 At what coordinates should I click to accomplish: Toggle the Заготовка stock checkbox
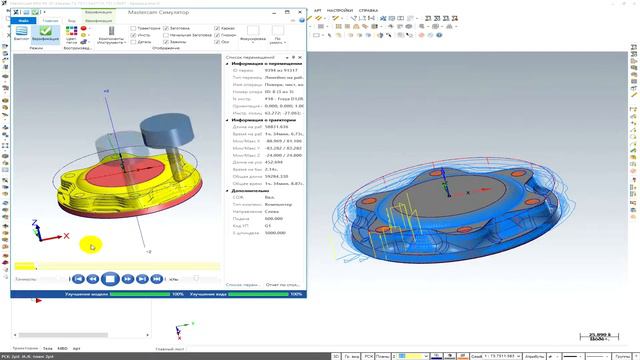pyautogui.click(x=166, y=28)
